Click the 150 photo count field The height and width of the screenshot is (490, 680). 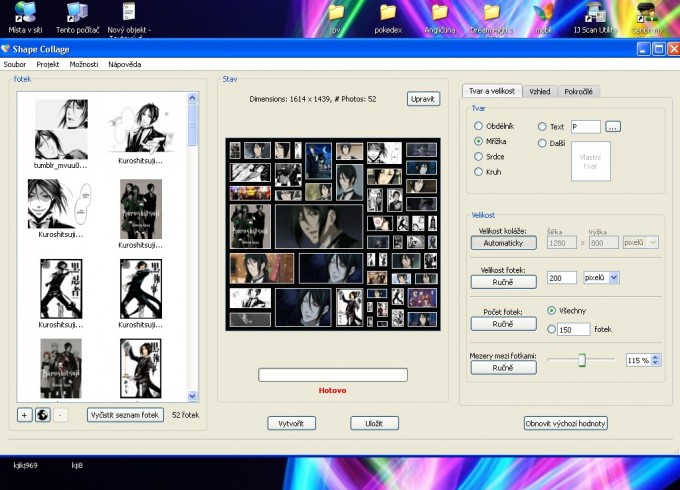(x=573, y=330)
